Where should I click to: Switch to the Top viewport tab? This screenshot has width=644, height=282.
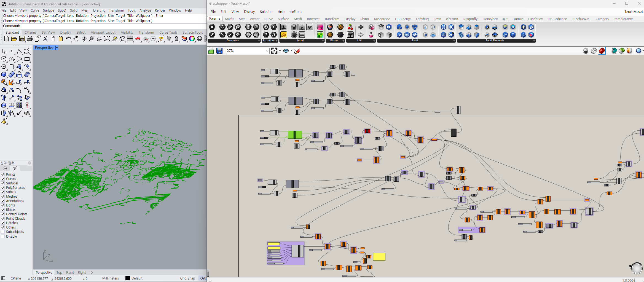(x=59, y=272)
